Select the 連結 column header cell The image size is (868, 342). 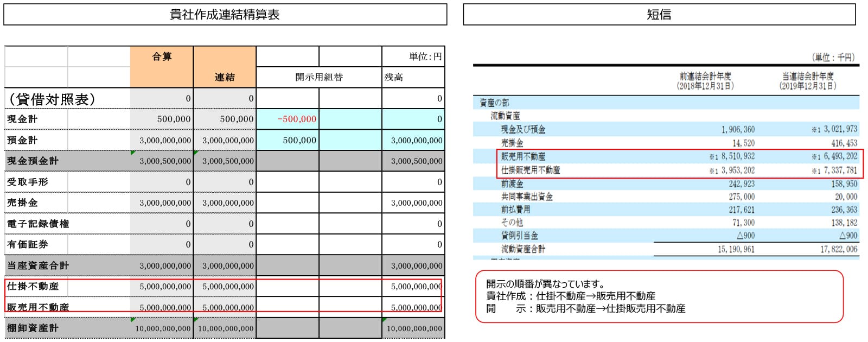(225, 77)
